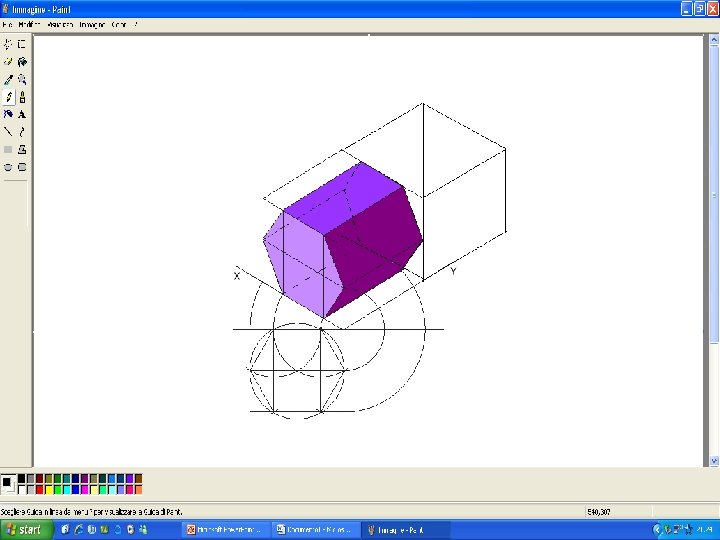The image size is (720, 540).
Task: Pick the Ellipse tool
Action: 8,167
